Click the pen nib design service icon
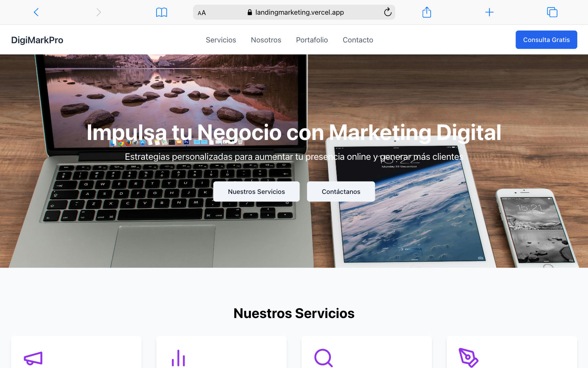The image size is (588, 368). 469,358
